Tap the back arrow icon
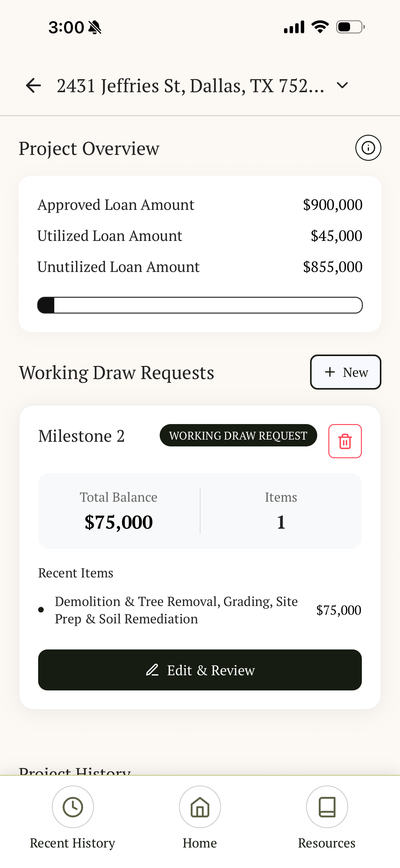This screenshot has width=400, height=868. tap(33, 85)
